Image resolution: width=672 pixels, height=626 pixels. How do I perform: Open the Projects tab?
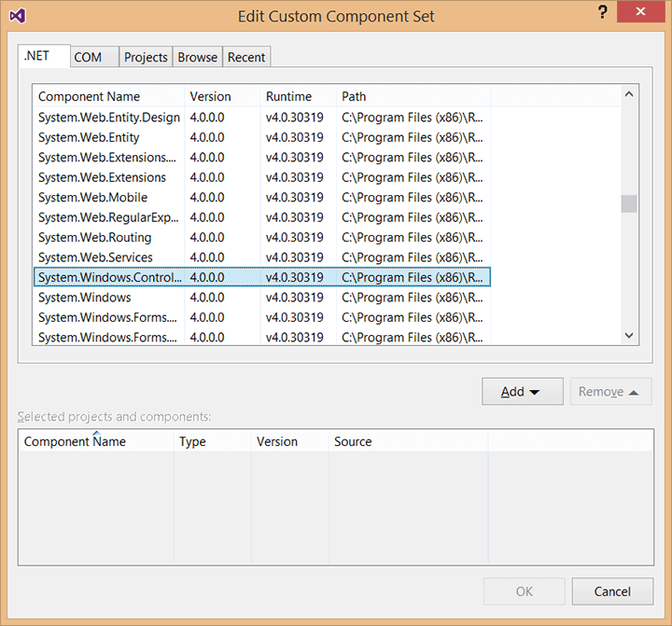pos(146,57)
